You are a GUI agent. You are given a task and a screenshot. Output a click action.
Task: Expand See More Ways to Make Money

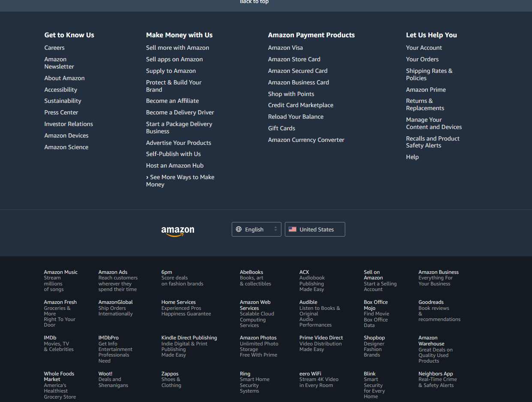(180, 181)
